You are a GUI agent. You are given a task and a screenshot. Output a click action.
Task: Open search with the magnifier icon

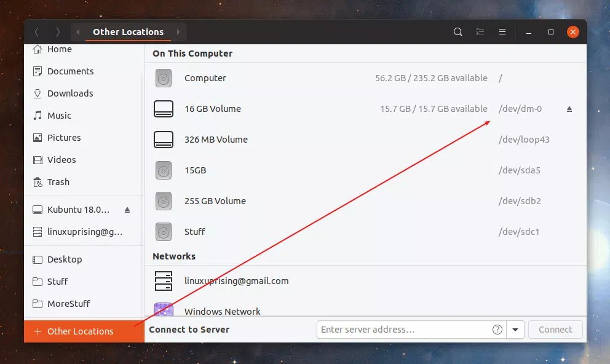(458, 32)
